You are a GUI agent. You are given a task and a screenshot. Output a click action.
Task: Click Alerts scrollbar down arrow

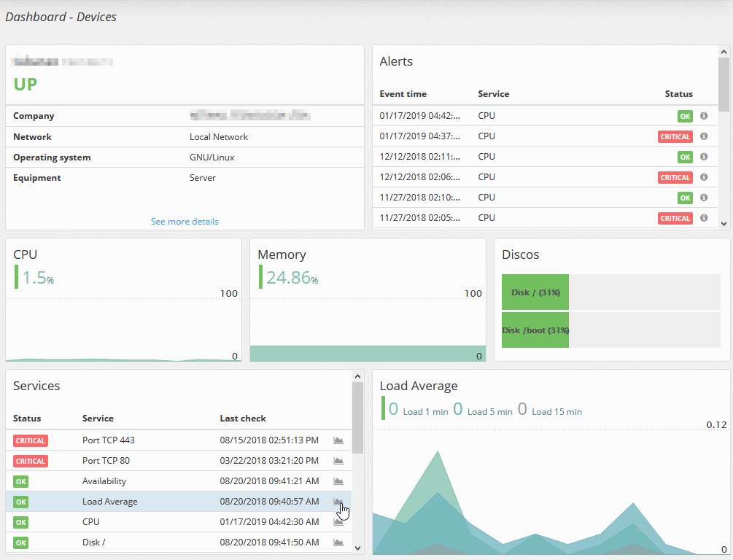pyautogui.click(x=724, y=223)
